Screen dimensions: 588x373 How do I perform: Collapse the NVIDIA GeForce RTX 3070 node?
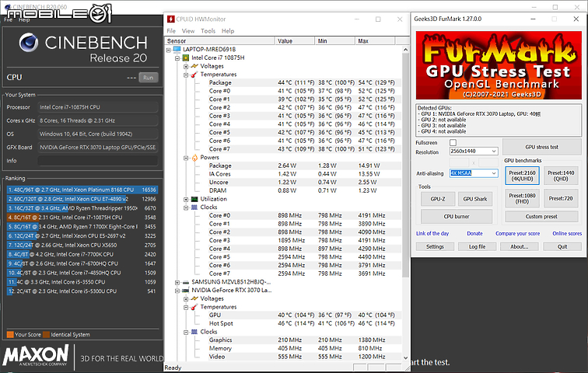coord(177,291)
